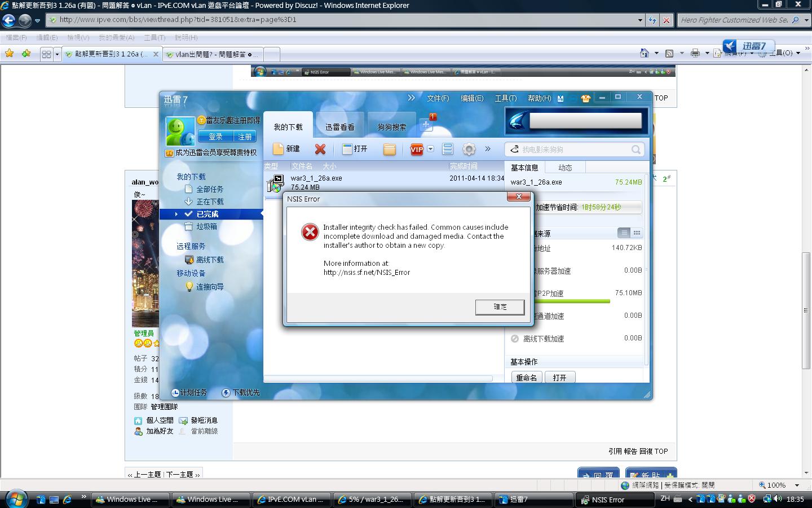Click the IE forward arrow button
812x508 pixels.
(25, 20)
